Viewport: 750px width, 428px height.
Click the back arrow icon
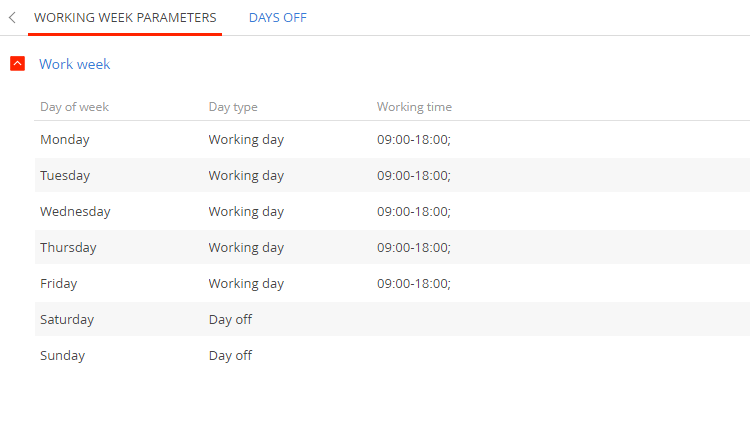(12, 18)
